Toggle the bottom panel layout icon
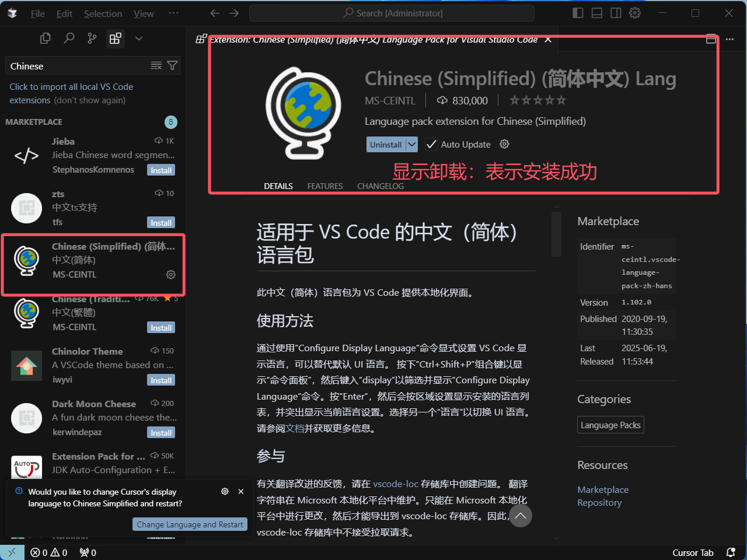Viewport: 747px width, 560px height. point(597,13)
